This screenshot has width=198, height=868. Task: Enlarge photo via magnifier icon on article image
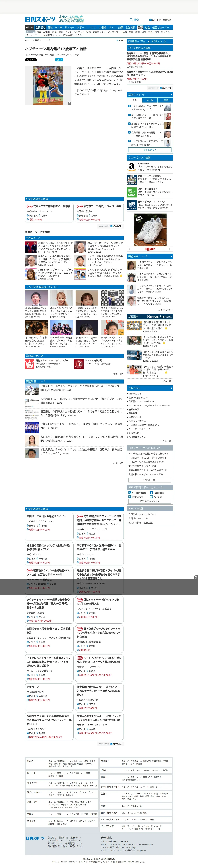point(70,103)
